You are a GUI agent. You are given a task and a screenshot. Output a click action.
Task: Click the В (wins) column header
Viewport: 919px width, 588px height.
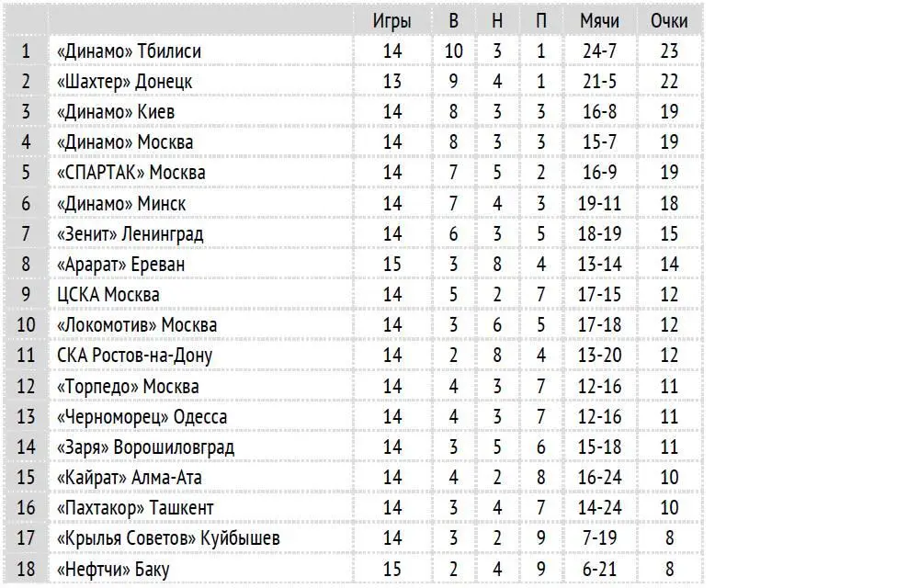coord(454,21)
